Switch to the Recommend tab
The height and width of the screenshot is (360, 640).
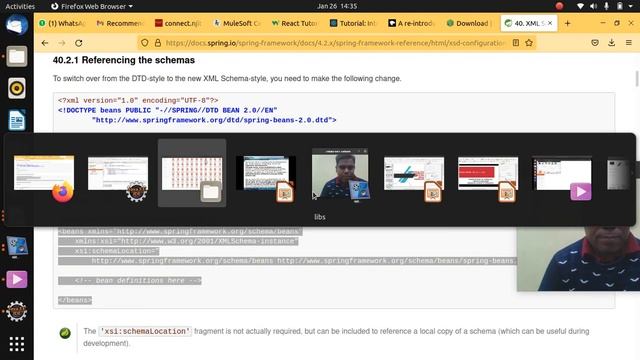coord(120,23)
